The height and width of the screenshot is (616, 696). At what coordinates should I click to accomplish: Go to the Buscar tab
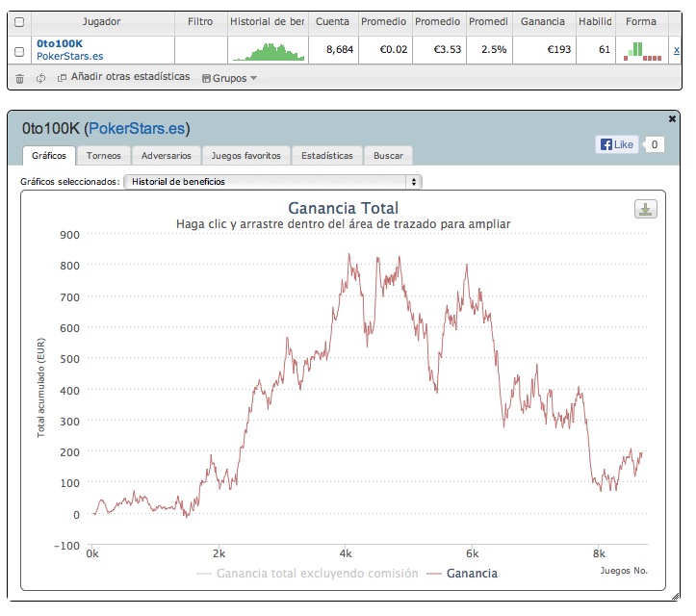point(388,156)
